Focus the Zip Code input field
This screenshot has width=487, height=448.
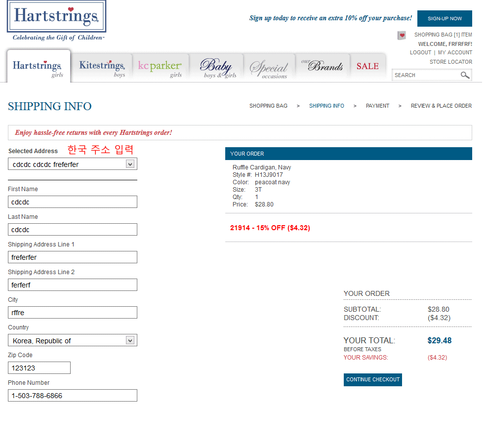click(40, 368)
